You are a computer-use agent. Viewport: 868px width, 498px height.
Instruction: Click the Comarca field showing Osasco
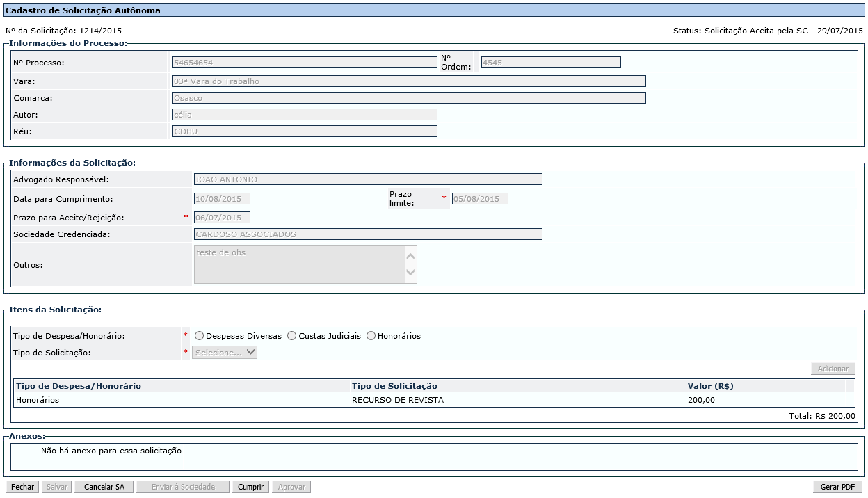click(409, 98)
